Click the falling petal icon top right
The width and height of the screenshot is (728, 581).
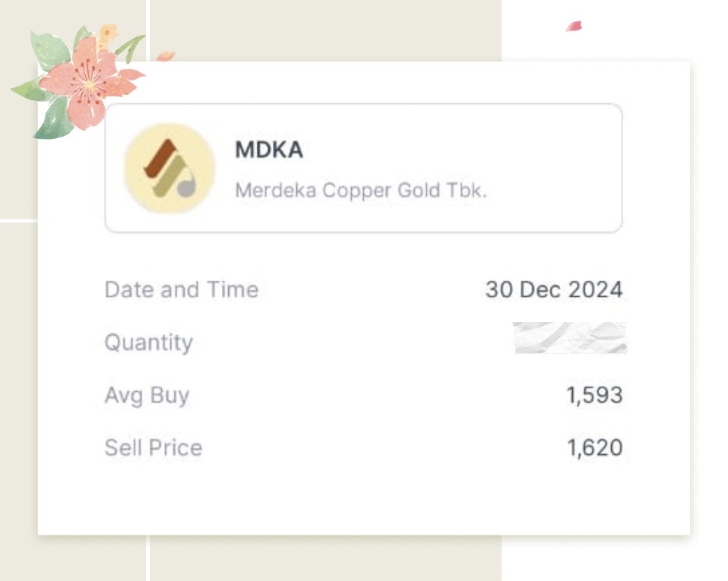click(575, 24)
